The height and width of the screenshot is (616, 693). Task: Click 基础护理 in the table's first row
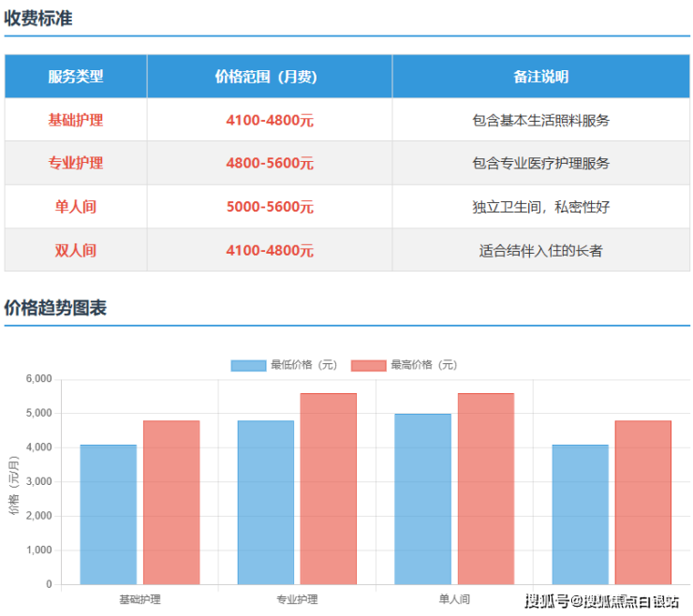[76, 120]
